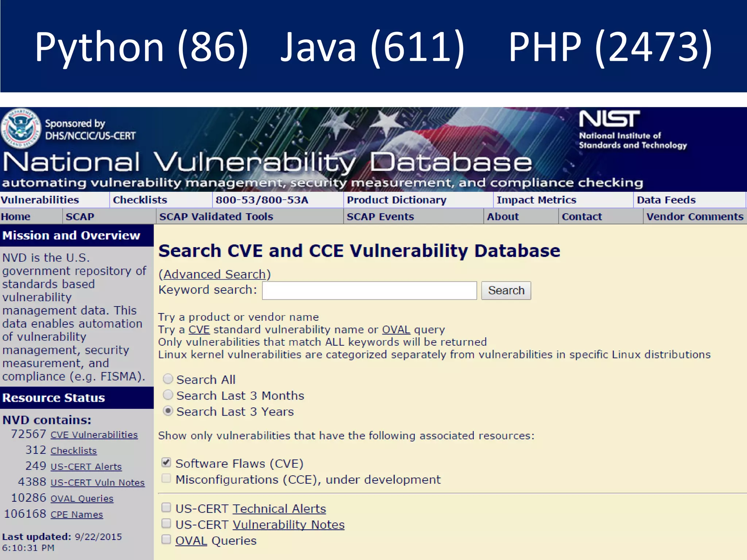Screen dimensions: 747x560
Task: Go to Product Dictionary menu
Action: tap(396, 200)
